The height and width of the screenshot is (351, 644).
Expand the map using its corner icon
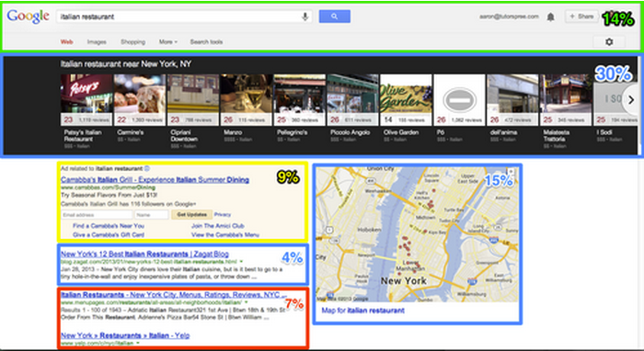click(511, 172)
